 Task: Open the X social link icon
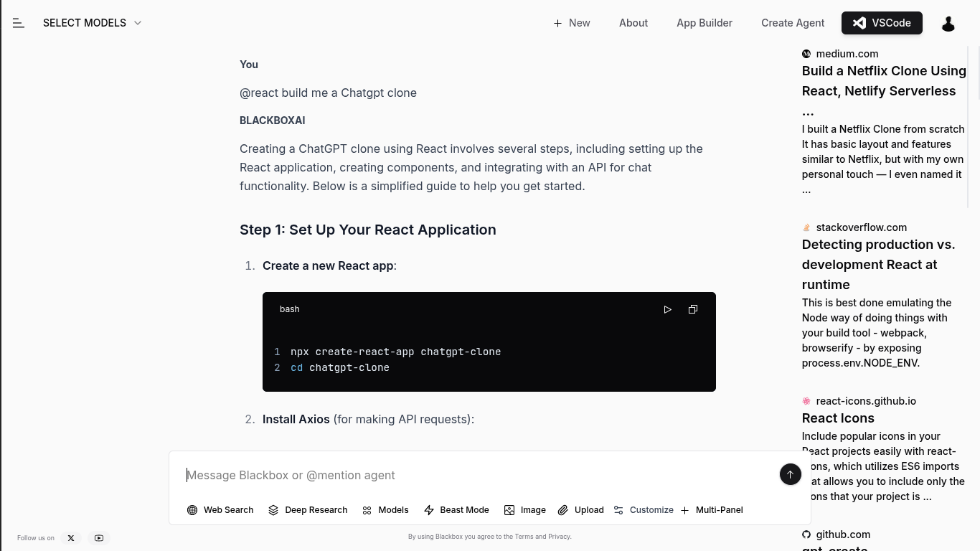pos(70,538)
